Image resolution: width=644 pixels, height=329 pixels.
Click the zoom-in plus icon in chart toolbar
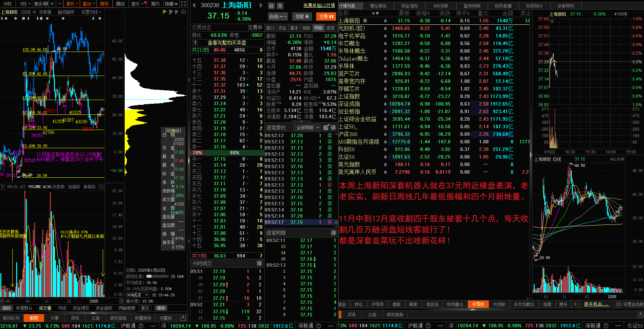(x=52, y=4)
